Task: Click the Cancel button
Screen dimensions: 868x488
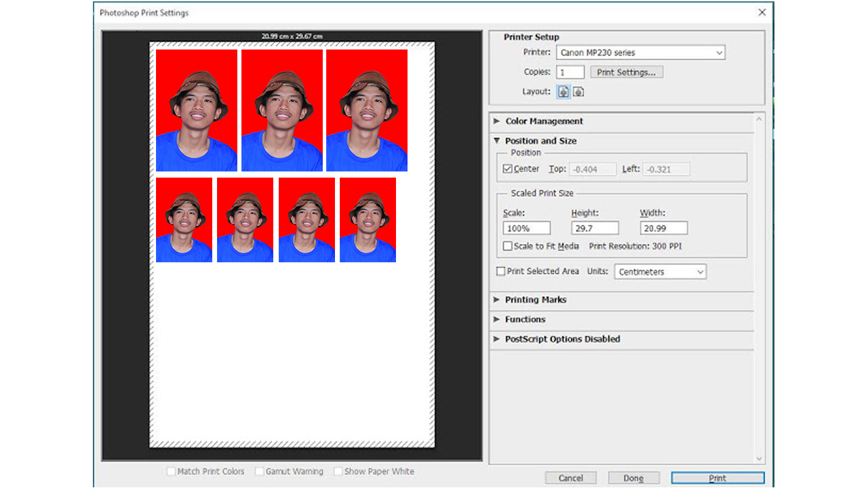Action: click(x=571, y=478)
